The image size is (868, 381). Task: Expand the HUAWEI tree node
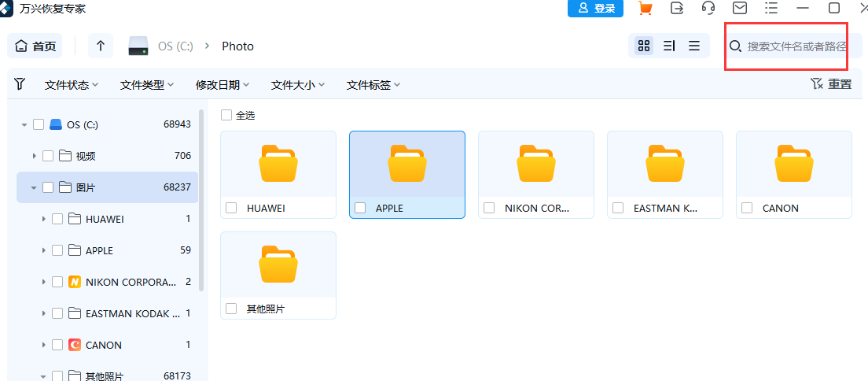coord(44,220)
